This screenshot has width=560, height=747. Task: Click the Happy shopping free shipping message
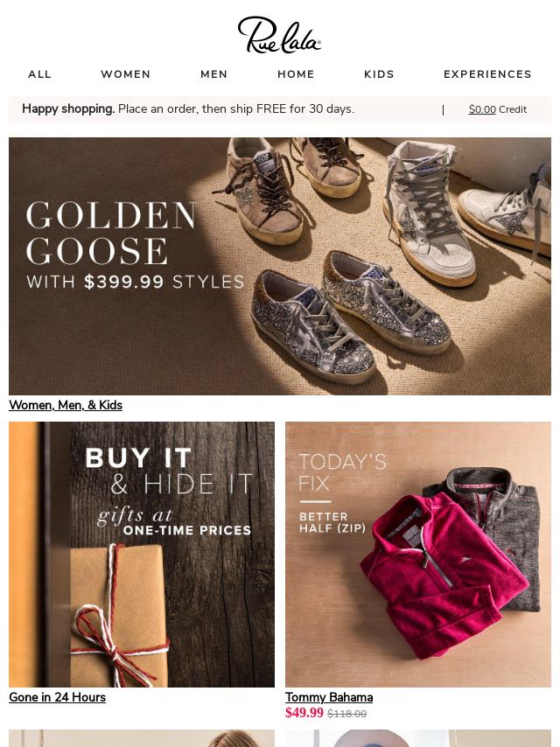[x=188, y=109]
